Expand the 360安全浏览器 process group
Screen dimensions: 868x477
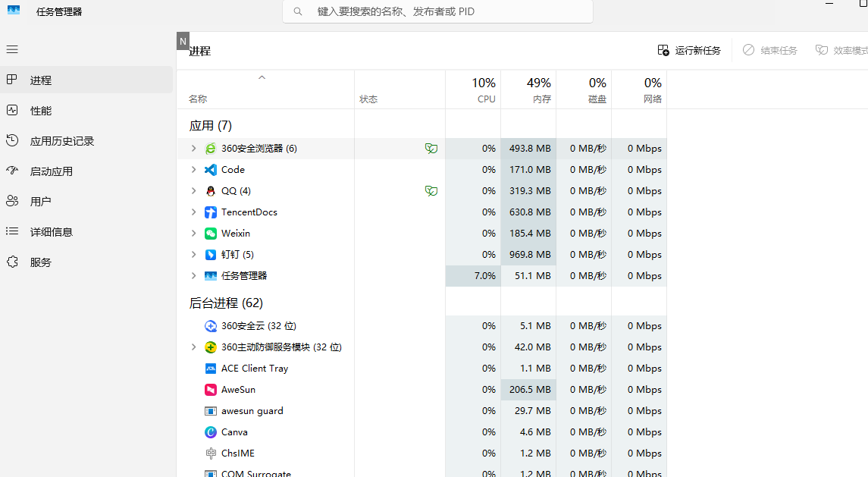(193, 149)
